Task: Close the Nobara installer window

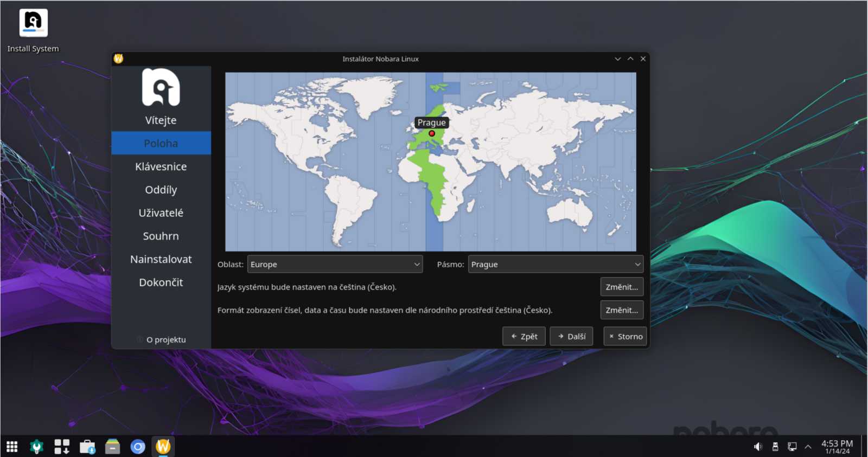Action: (x=643, y=59)
